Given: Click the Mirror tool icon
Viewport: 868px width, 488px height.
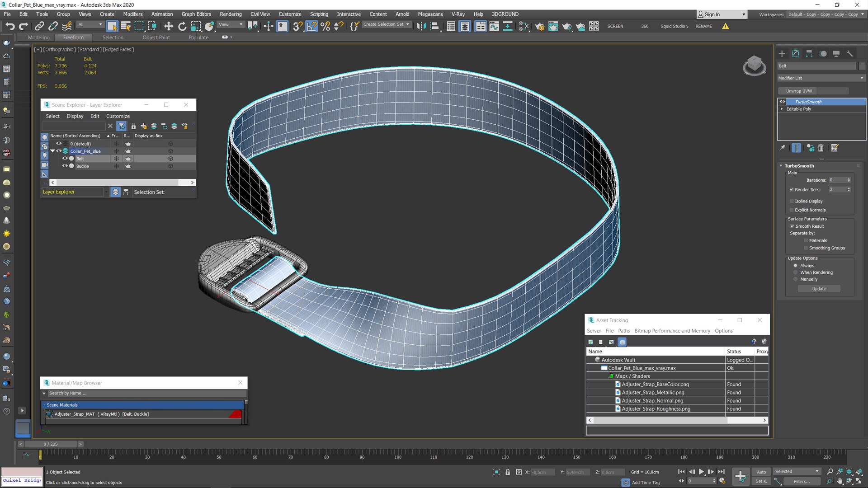Looking at the screenshot, I should click(421, 26).
